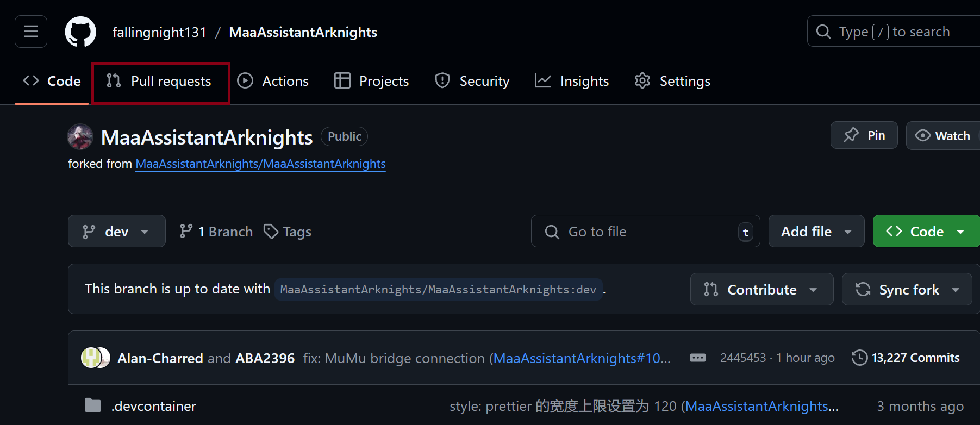The height and width of the screenshot is (425, 980).
Task: Expand commit message with ellipsis button
Action: click(698, 358)
